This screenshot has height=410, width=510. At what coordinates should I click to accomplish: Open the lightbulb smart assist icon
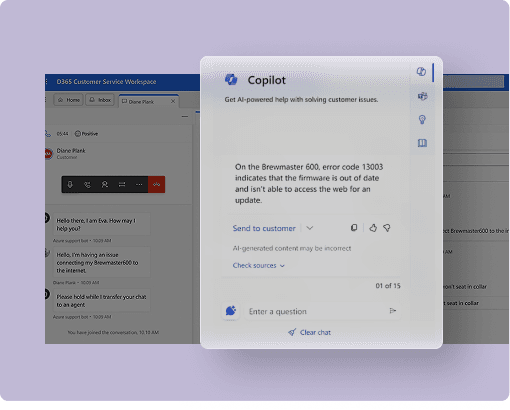(x=422, y=120)
